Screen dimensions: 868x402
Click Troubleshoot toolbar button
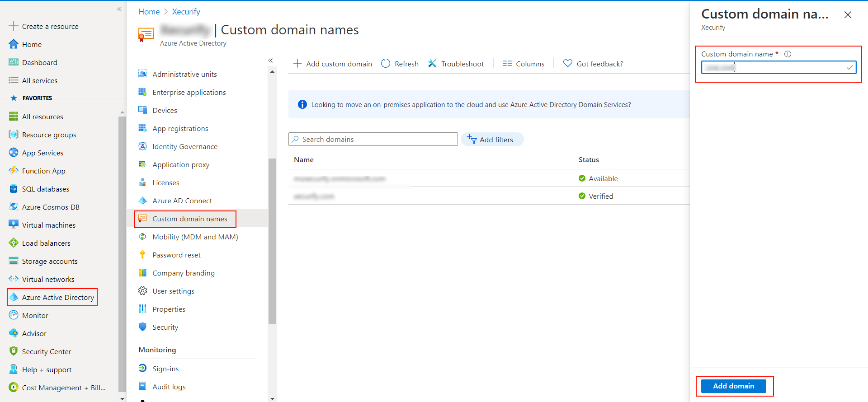coord(456,64)
